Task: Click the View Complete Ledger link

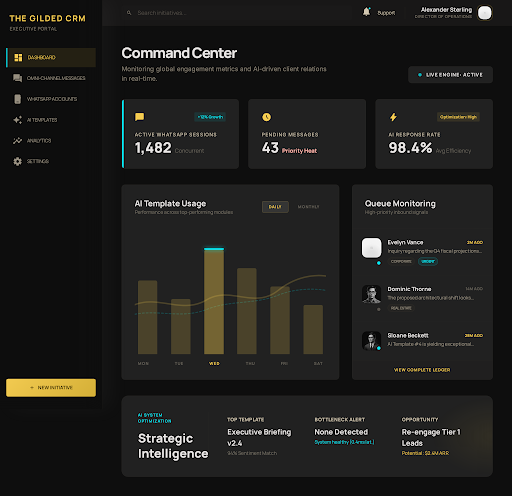Action: click(x=422, y=370)
